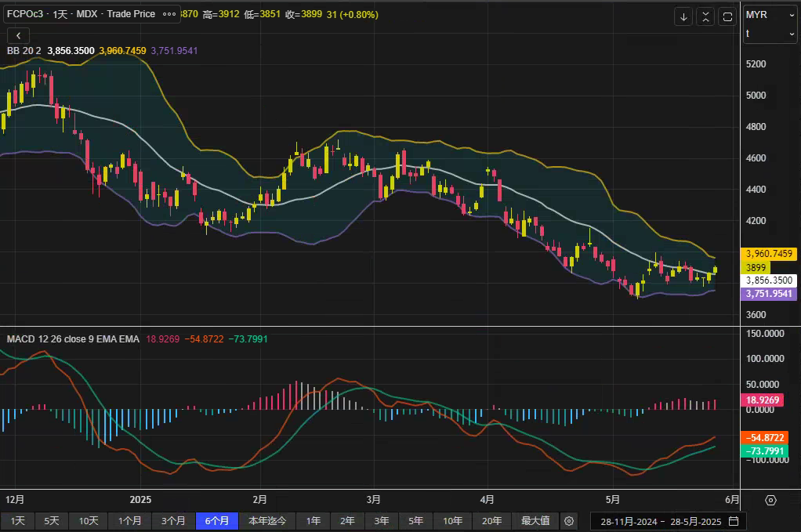Switch to the 1年 range
The image size is (801, 532).
tap(314, 521)
